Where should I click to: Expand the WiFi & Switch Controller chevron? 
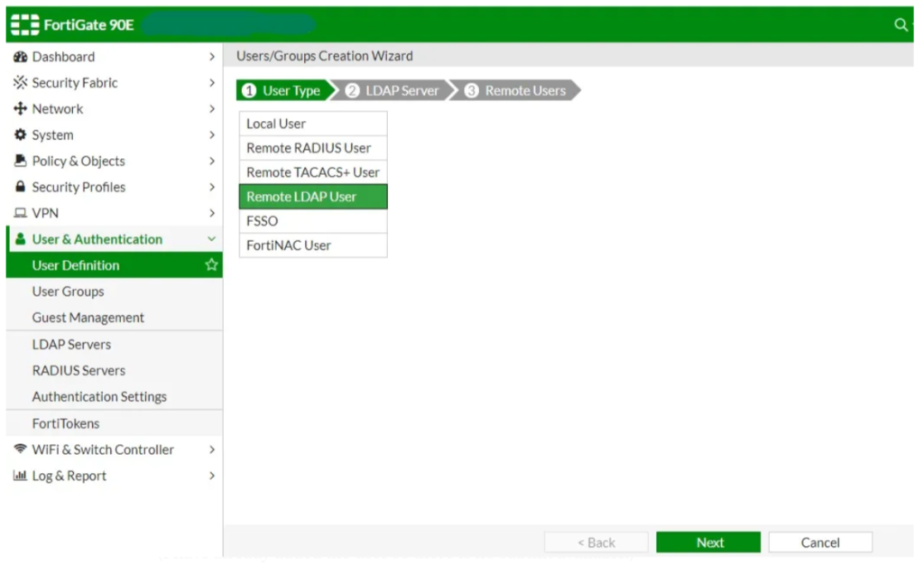point(211,449)
